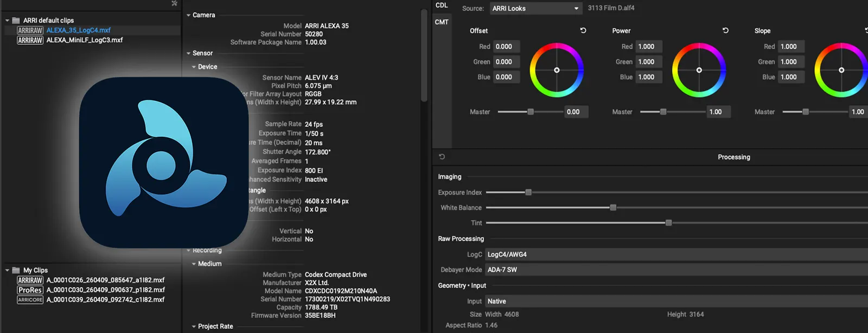Click the Serial Number value 50280

click(314, 34)
